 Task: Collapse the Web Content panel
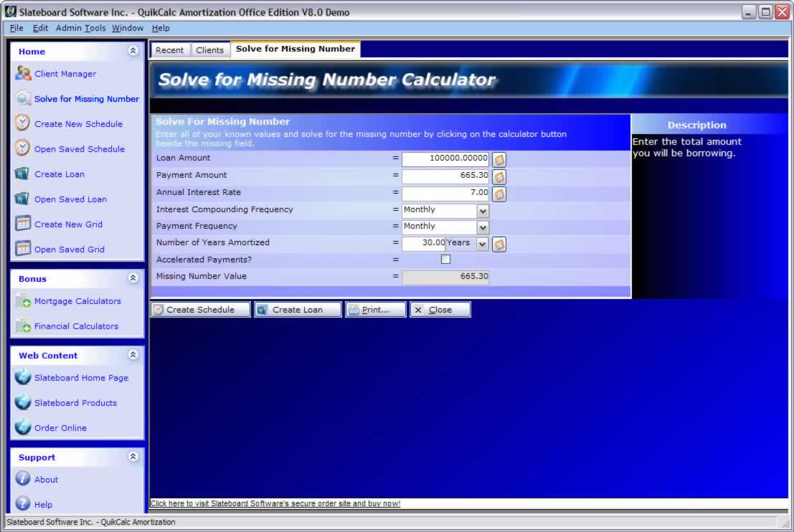pyautogui.click(x=133, y=355)
